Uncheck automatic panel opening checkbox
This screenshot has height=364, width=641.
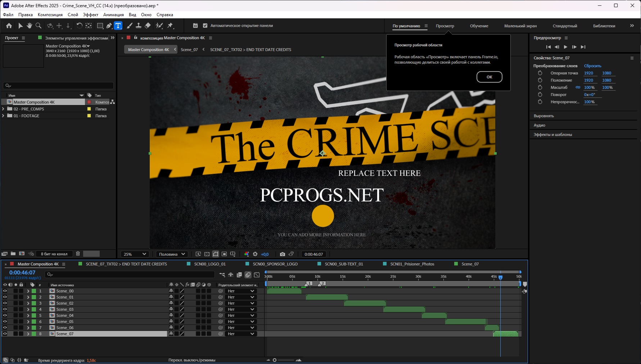(205, 26)
